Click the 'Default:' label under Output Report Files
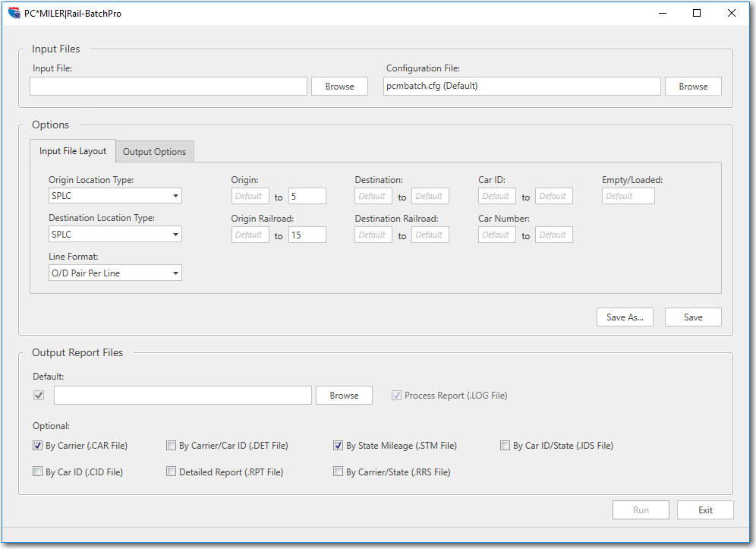 pyautogui.click(x=49, y=376)
